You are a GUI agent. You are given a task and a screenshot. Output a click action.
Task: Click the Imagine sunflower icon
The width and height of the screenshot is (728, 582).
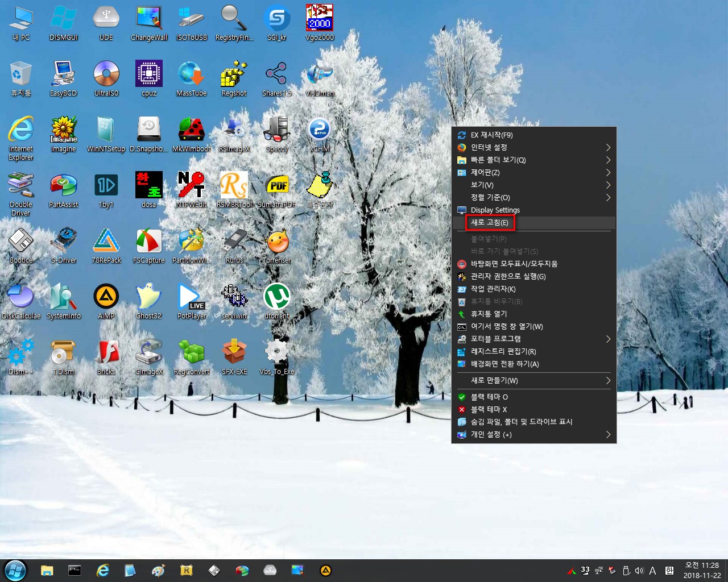coord(64,134)
